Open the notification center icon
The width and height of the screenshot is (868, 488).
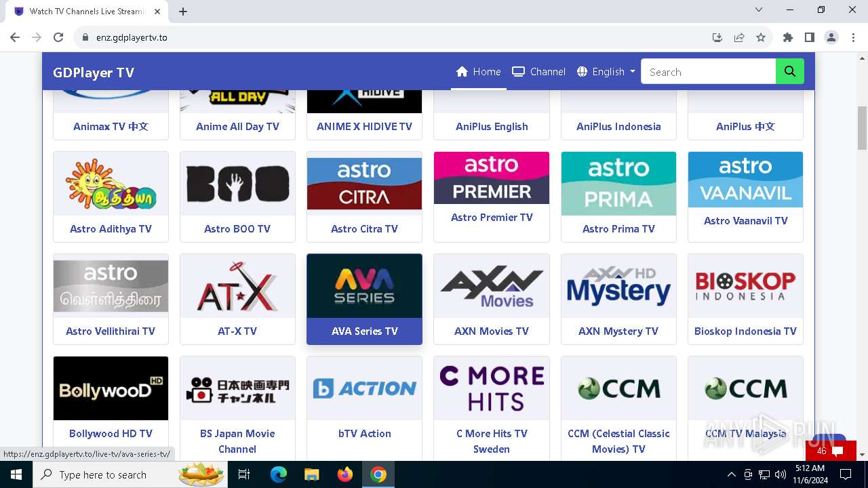(846, 474)
